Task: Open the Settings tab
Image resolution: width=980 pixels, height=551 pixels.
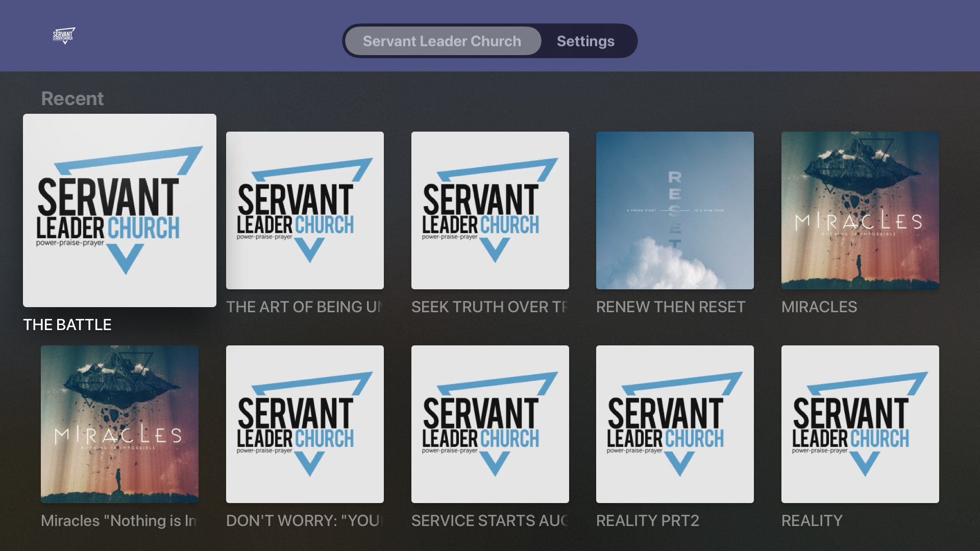Action: [x=585, y=41]
